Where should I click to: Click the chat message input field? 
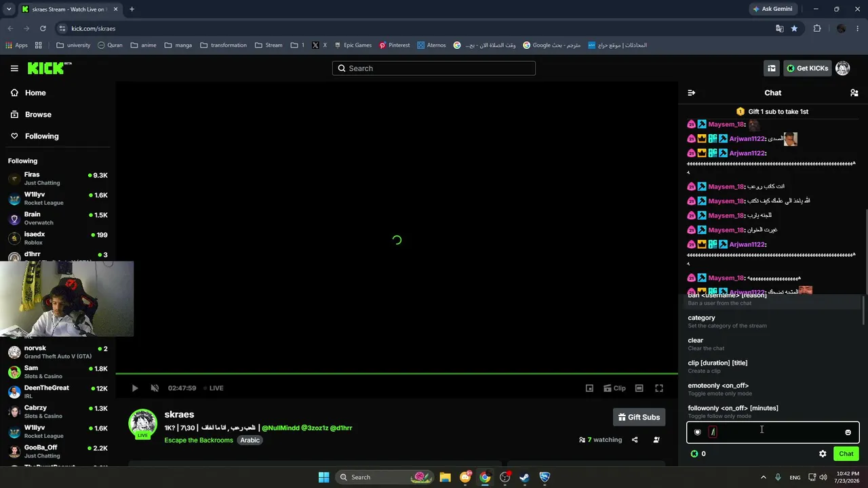773,432
